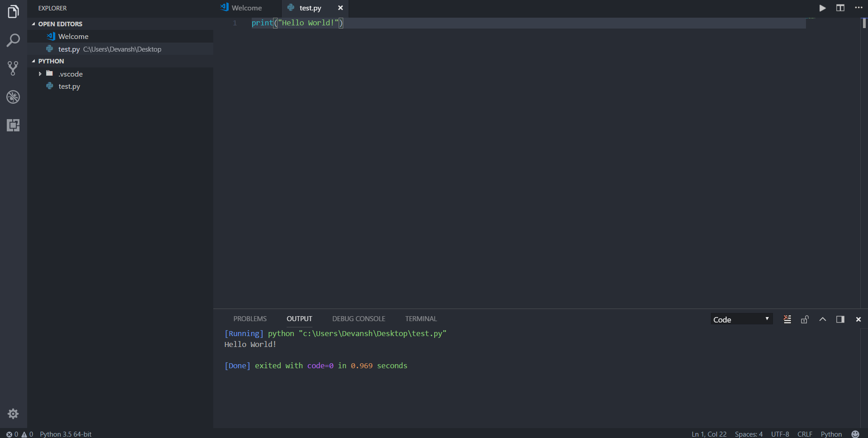Change the Python 3.5 64-bit interpreter
The width and height of the screenshot is (868, 438).
coord(66,434)
